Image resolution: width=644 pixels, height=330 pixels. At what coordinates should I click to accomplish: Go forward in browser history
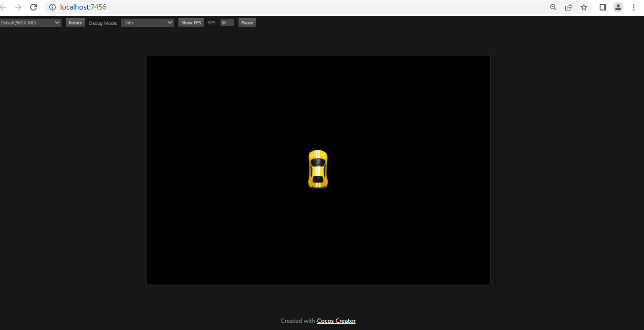point(18,7)
